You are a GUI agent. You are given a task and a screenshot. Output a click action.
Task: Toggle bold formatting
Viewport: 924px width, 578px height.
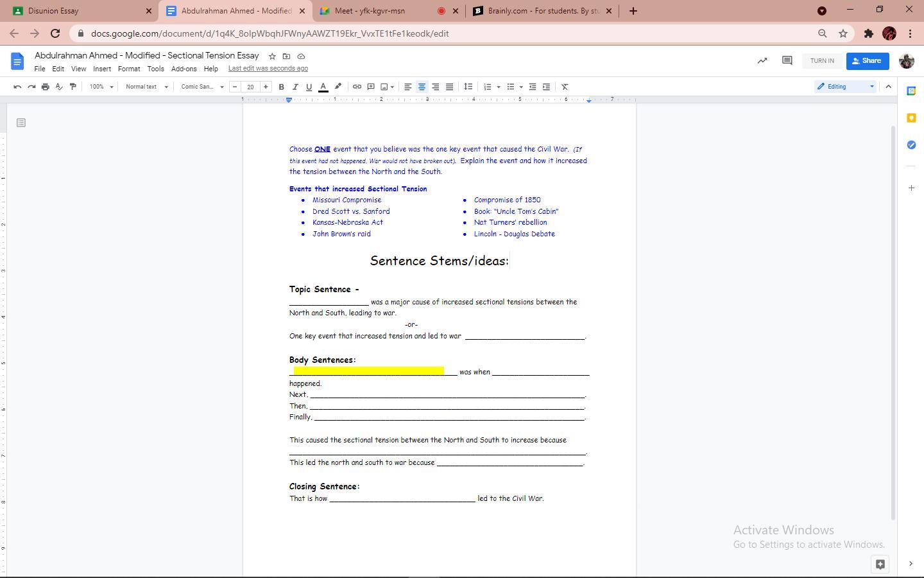pyautogui.click(x=281, y=87)
